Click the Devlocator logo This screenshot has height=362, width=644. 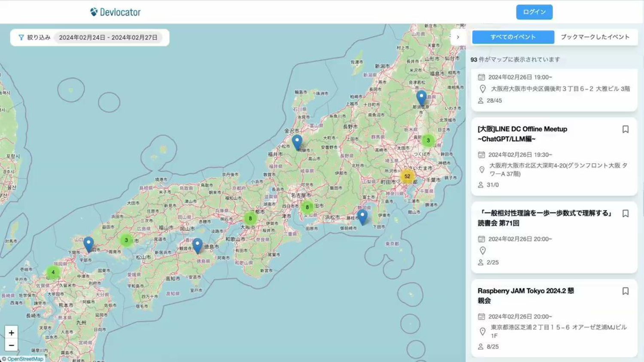(x=115, y=12)
